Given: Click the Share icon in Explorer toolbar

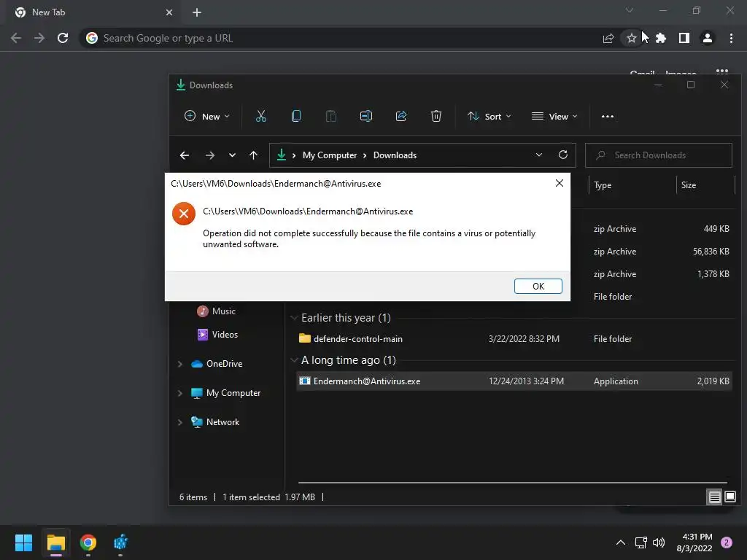Looking at the screenshot, I should pyautogui.click(x=401, y=116).
